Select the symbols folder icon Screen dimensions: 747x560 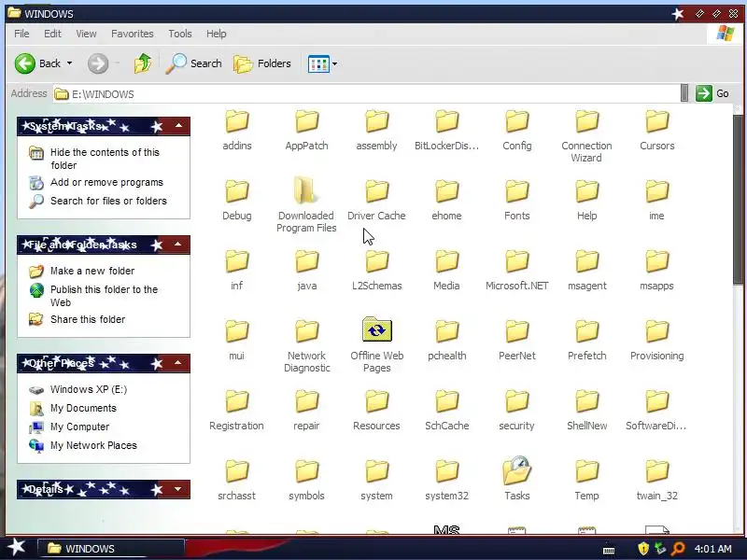[306, 471]
